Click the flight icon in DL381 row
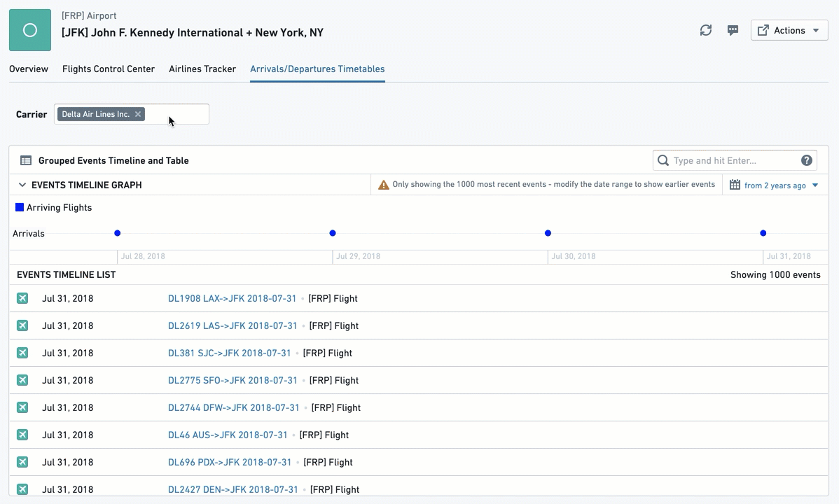The image size is (839, 504). [22, 353]
